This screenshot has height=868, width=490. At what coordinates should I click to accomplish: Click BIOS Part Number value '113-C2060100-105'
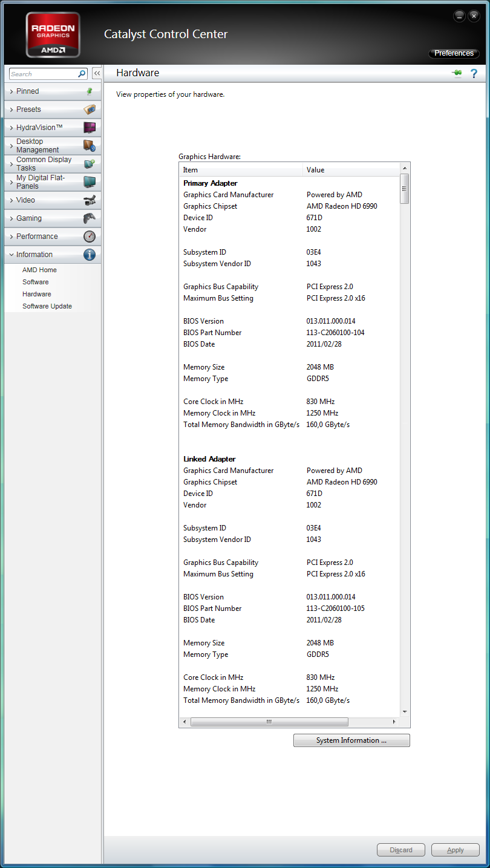click(x=335, y=609)
